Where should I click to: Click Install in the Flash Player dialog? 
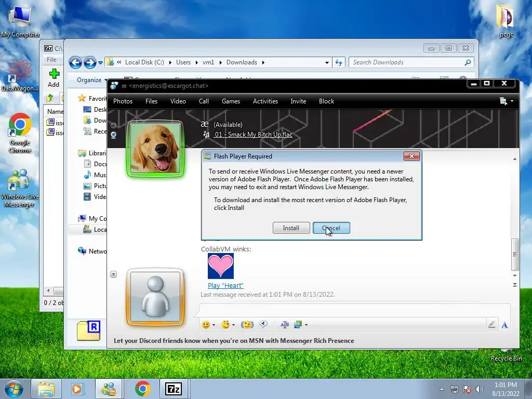291,228
